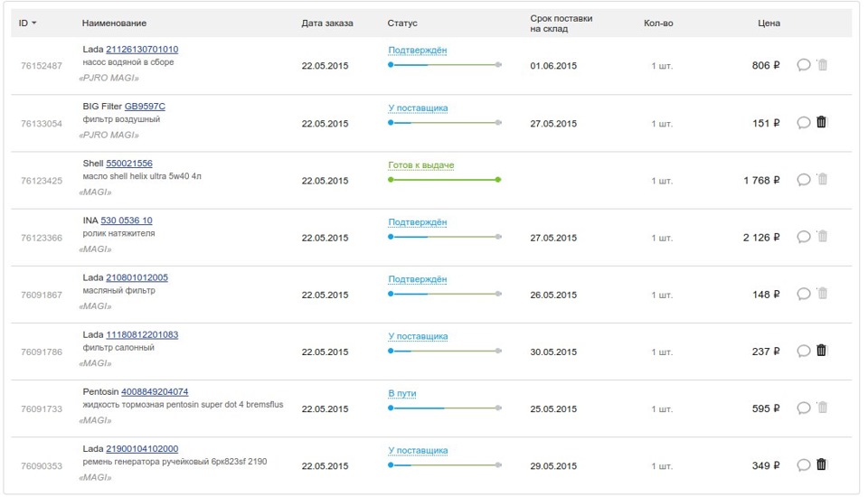The width and height of the screenshot is (868, 497).
Task: Delete the Lada generator belt order
Action: point(821,464)
